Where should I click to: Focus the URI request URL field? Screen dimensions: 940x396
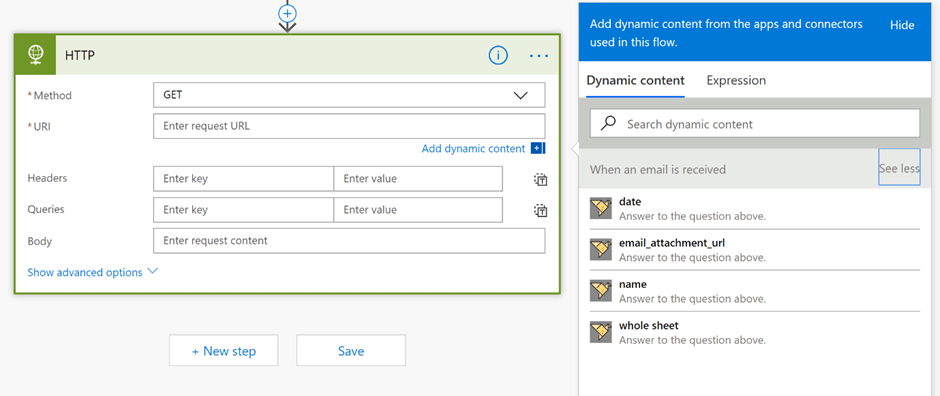click(x=349, y=126)
